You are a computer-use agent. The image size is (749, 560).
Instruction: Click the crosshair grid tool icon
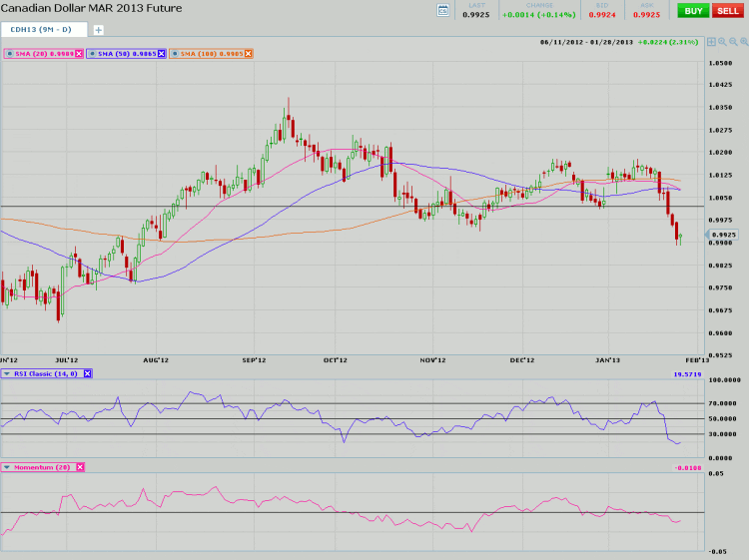[710, 43]
